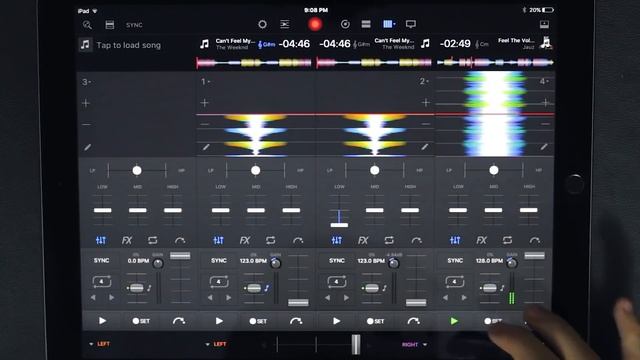The image size is (640, 360).
Task: Click deck 4 track overview waveform
Action: click(495, 62)
